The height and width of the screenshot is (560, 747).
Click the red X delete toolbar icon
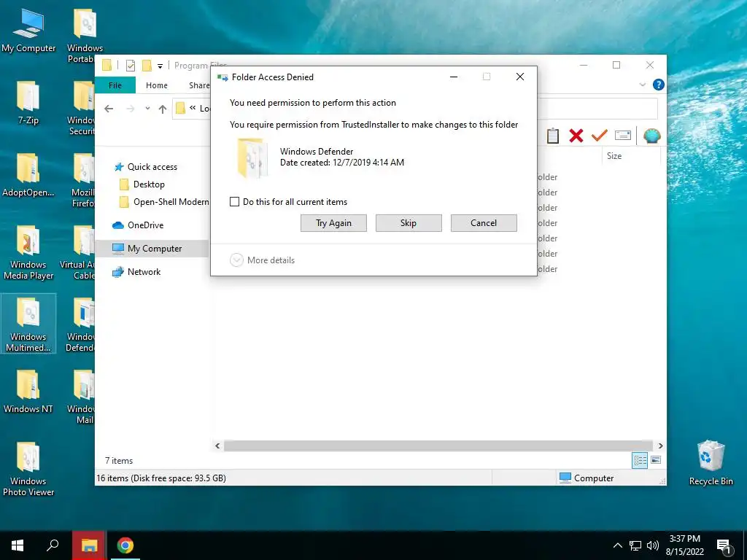tap(576, 136)
